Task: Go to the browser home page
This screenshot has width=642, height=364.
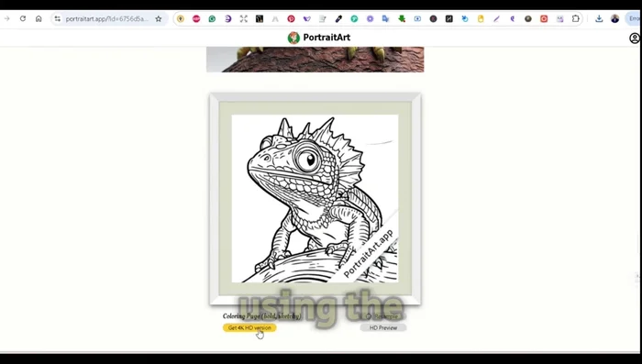Action: pyautogui.click(x=39, y=19)
